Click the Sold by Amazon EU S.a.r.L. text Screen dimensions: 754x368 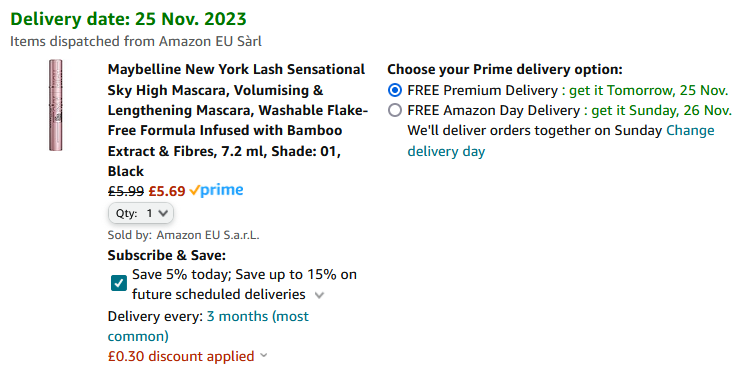point(184,236)
